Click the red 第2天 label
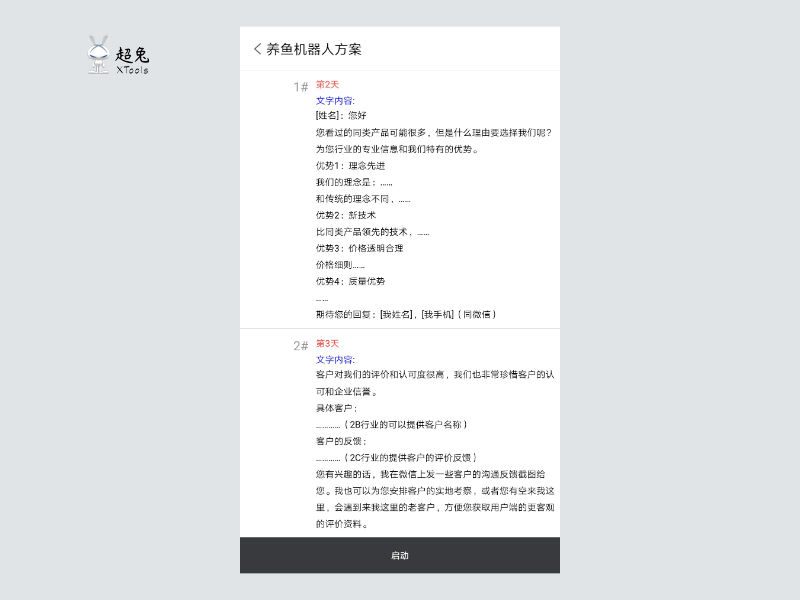 (x=327, y=85)
